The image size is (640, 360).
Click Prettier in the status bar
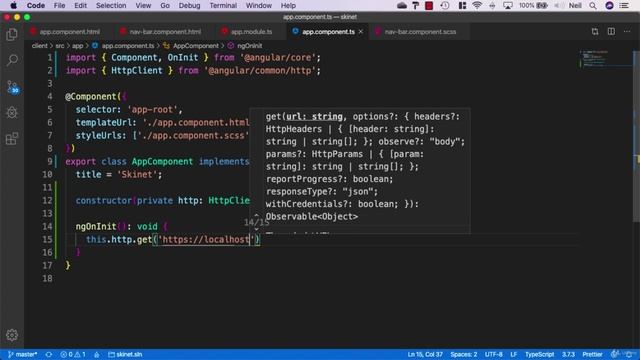click(592, 354)
